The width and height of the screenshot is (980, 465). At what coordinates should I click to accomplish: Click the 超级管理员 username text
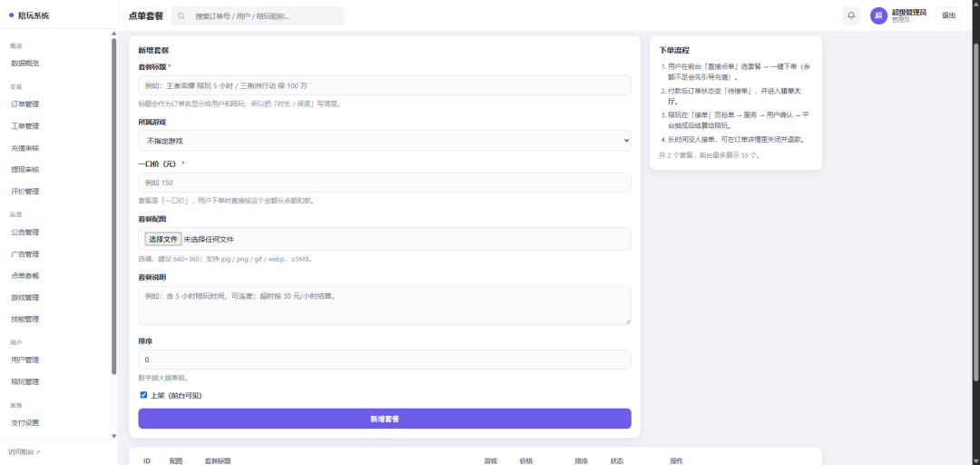(x=908, y=12)
